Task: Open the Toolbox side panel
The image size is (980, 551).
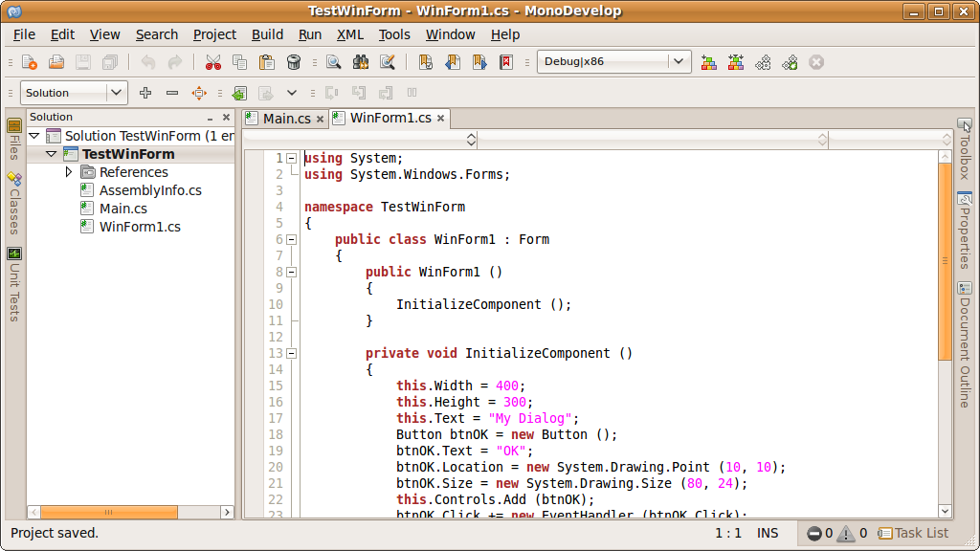Action: click(965, 148)
